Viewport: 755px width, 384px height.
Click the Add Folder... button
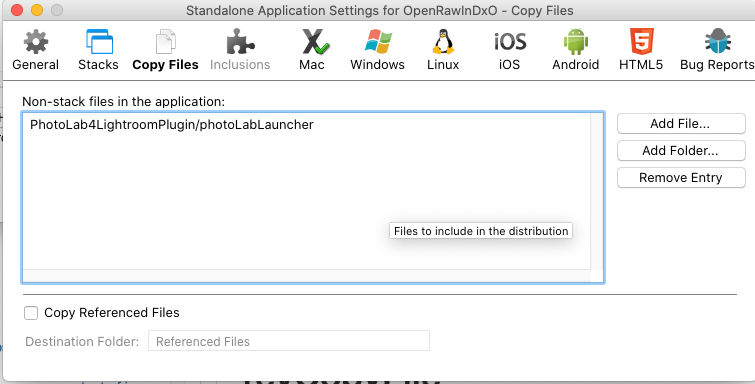click(x=681, y=151)
